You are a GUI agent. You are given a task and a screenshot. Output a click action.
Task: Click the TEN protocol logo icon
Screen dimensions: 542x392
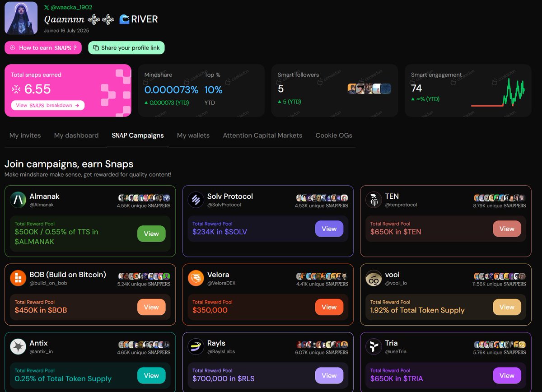pos(374,200)
